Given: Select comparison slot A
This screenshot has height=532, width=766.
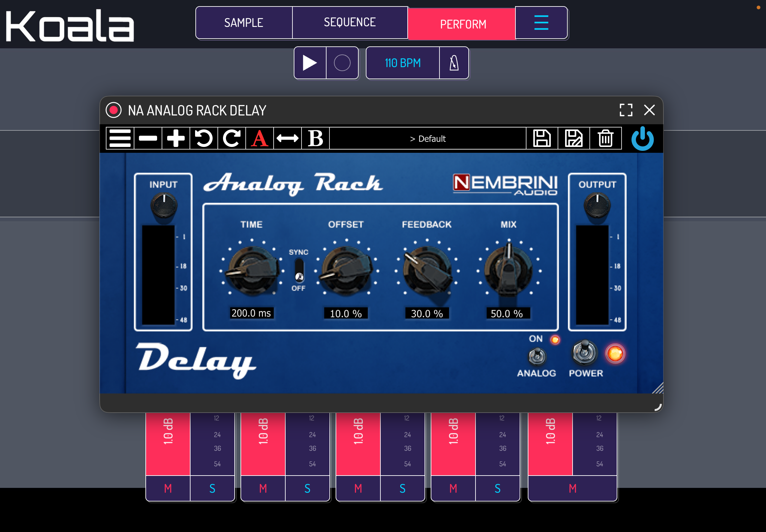Looking at the screenshot, I should [x=259, y=138].
